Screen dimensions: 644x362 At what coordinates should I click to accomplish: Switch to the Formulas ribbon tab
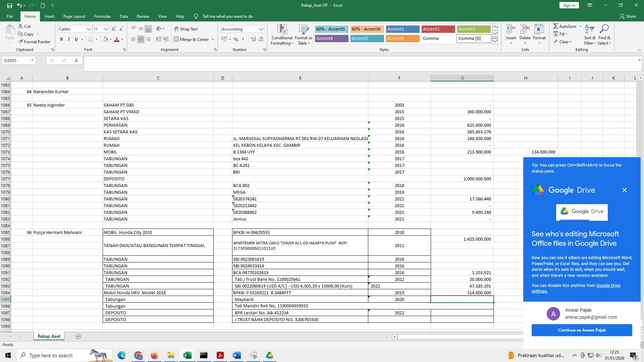[x=102, y=16]
